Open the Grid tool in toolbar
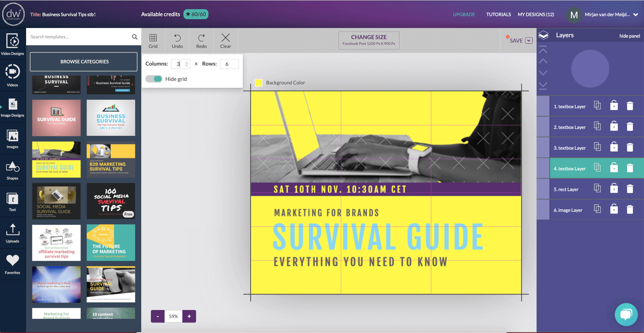The image size is (644, 333). click(153, 41)
